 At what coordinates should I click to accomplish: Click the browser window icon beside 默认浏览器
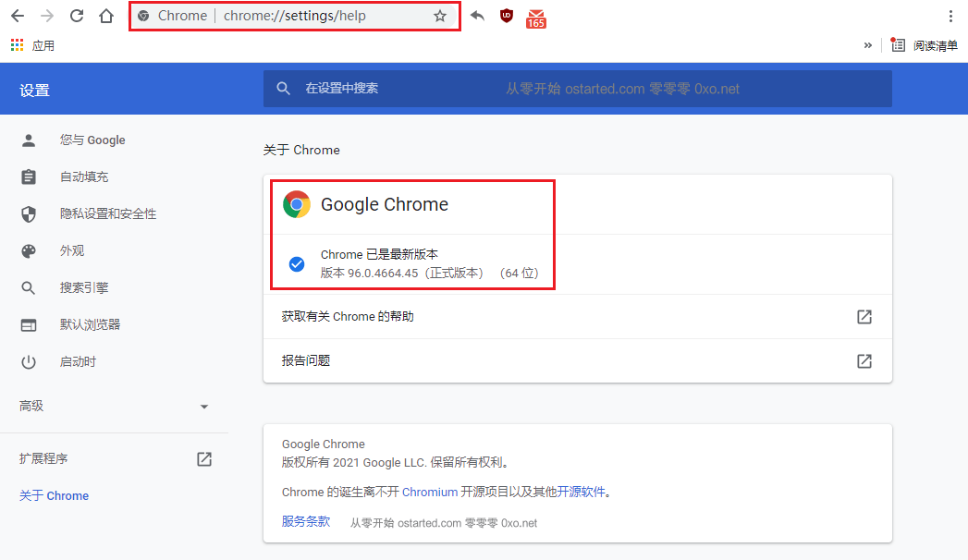[x=29, y=325]
